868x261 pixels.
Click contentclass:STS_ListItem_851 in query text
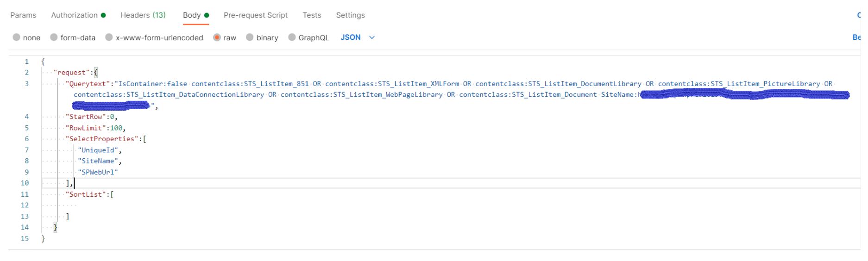[250, 84]
